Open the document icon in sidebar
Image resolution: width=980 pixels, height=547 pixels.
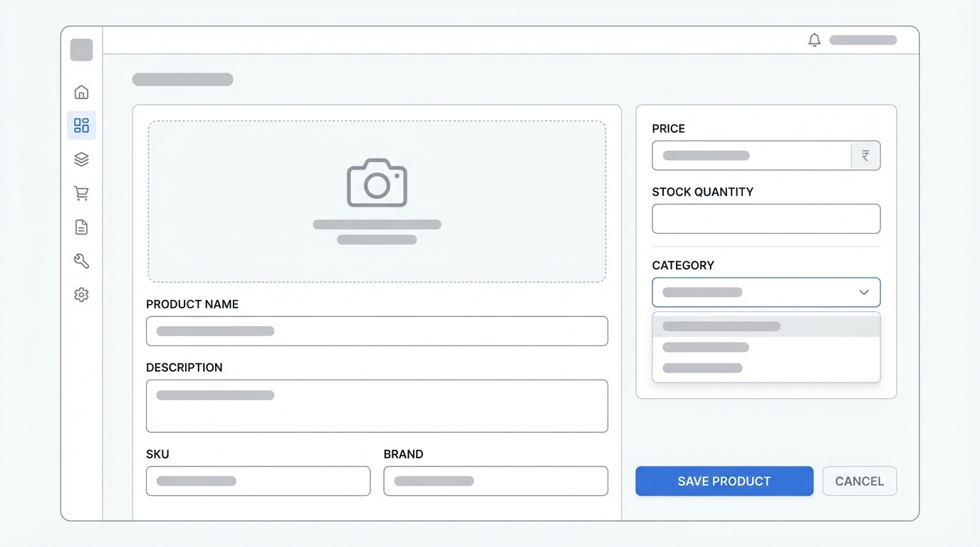click(81, 227)
